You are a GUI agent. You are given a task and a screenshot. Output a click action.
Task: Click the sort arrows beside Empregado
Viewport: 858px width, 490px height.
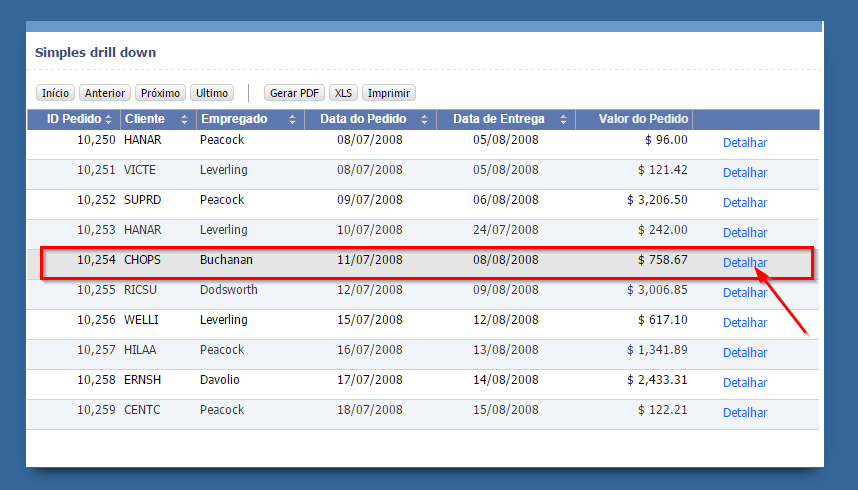point(292,120)
